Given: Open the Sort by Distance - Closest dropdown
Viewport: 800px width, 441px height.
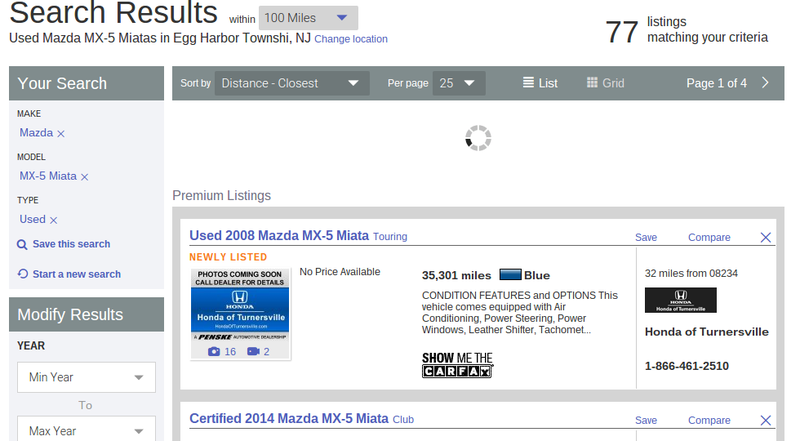Looking at the screenshot, I should coord(292,83).
